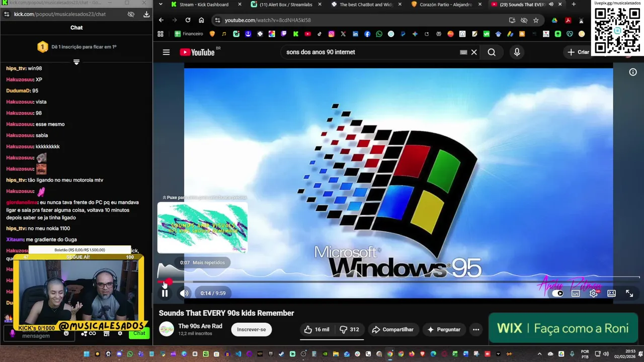Screen dimensions: 644x362
Task: Go to the browser home page
Action: [x=201, y=20]
